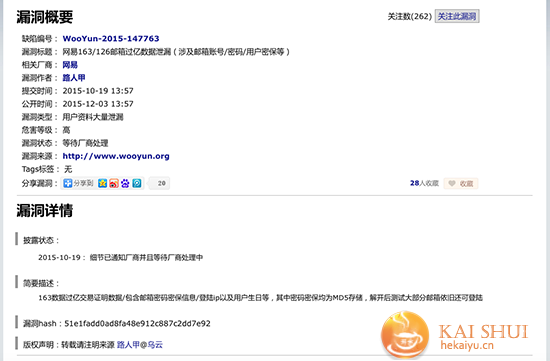Open the 网易 vendor link
The height and width of the screenshot is (361, 550).
click(70, 65)
